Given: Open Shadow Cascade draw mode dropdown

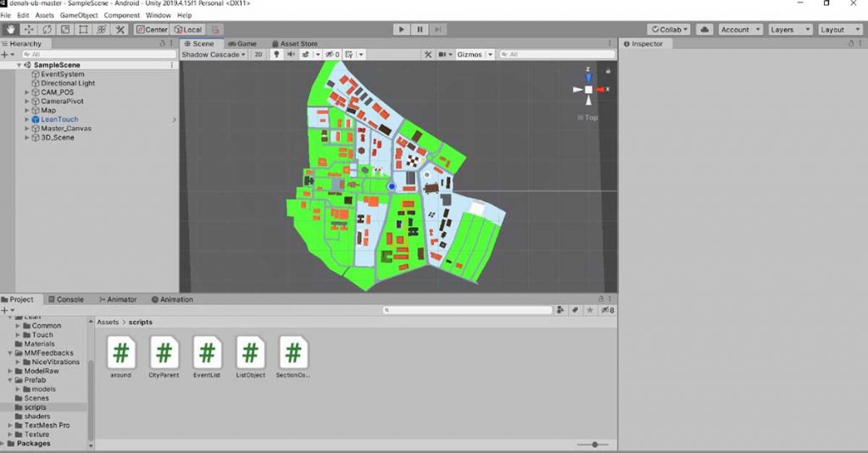Looking at the screenshot, I should click(x=214, y=55).
